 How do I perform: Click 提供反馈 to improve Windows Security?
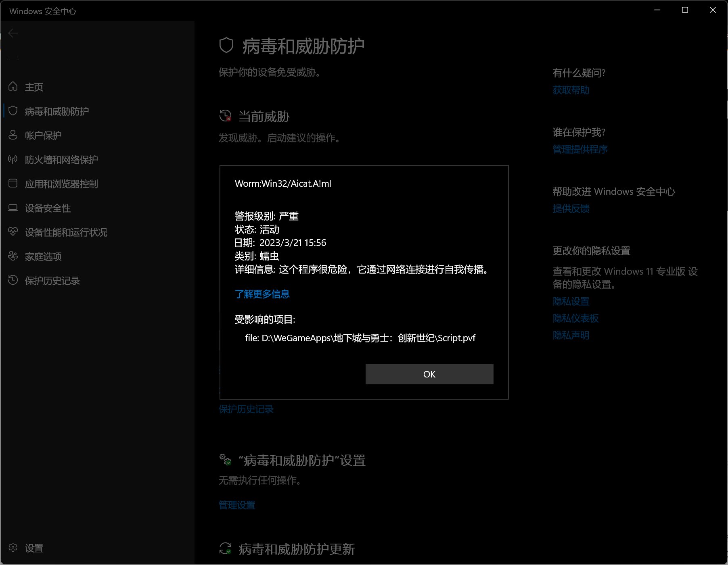571,208
